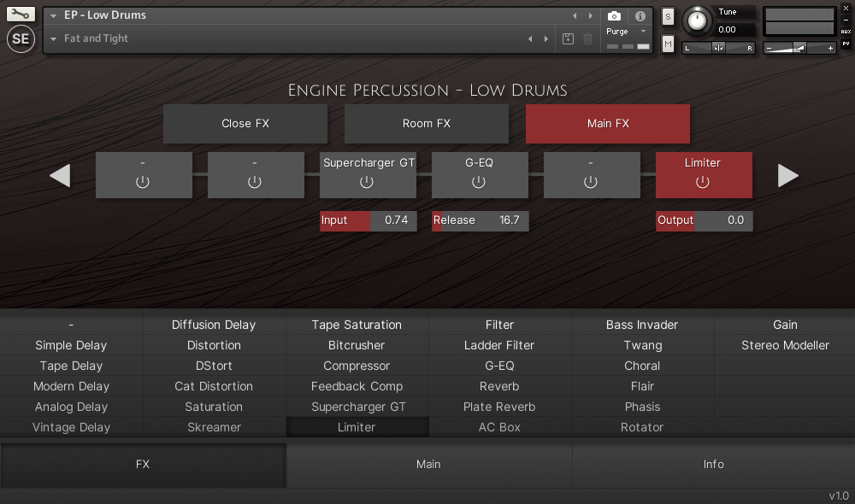Choose Plate Reverb from the effects list

(x=499, y=407)
